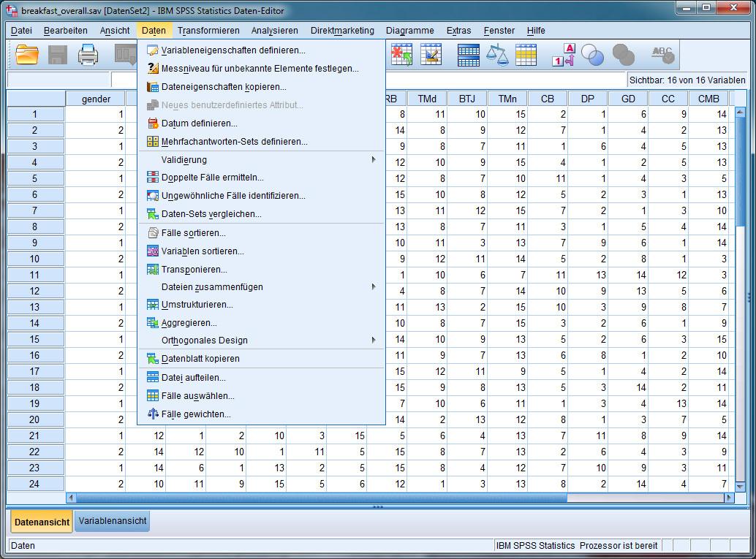Switch to the Variablenansicht tab
This screenshot has height=559, width=756.
(113, 521)
